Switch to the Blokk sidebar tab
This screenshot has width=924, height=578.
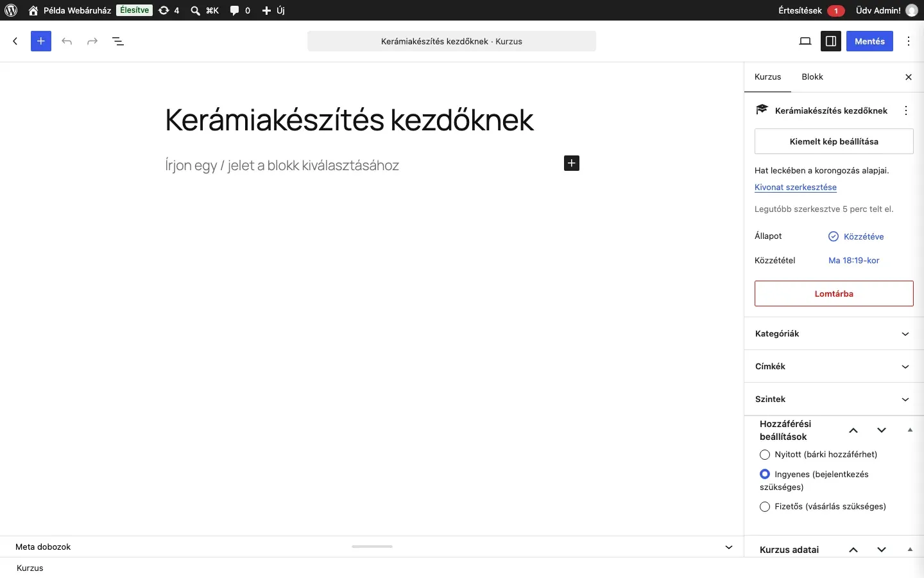812,77
